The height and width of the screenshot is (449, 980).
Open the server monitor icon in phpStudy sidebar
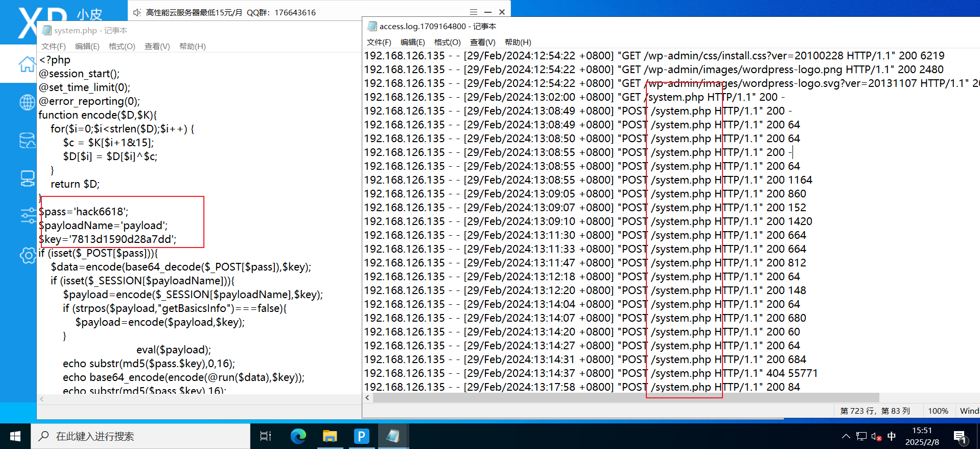click(27, 178)
